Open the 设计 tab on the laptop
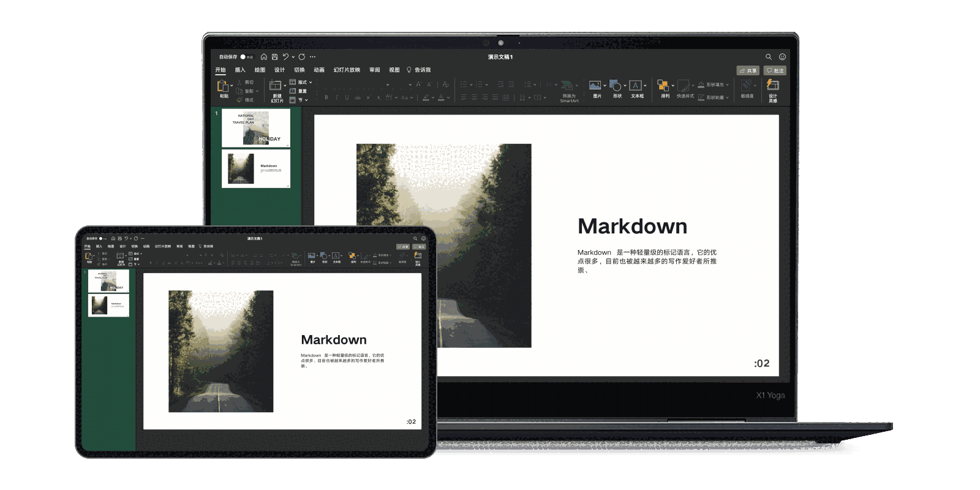Image resolution: width=980 pixels, height=490 pixels. coord(279,70)
